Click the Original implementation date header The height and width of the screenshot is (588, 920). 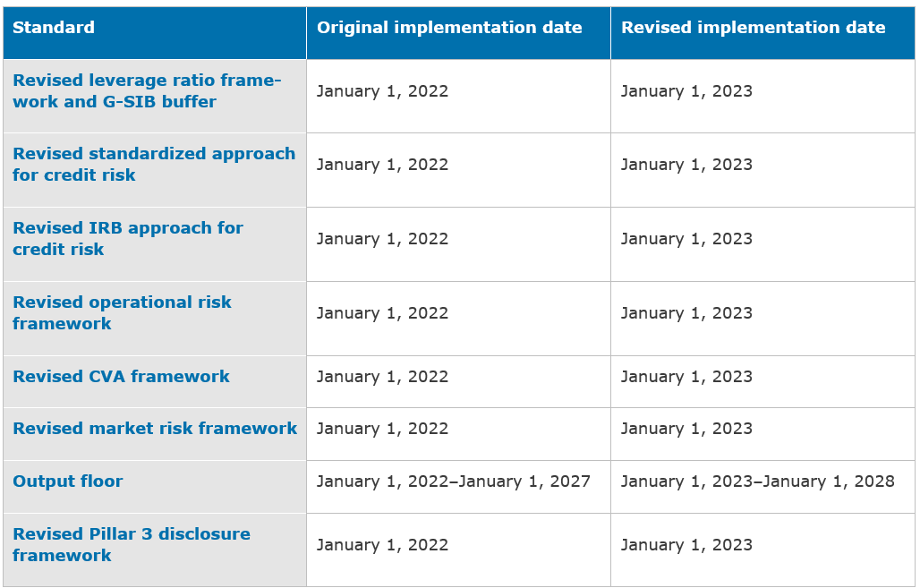[449, 28]
